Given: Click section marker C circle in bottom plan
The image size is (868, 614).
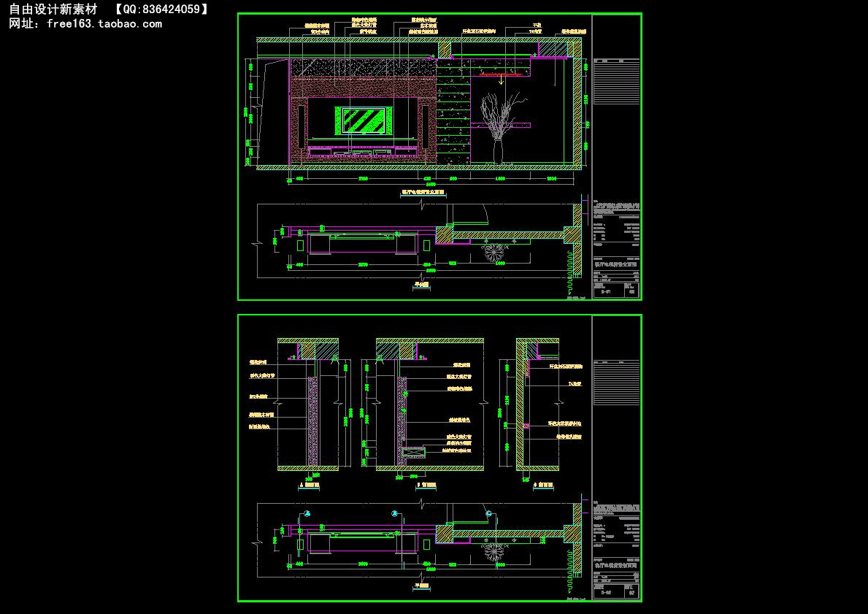Looking at the screenshot, I should click(489, 514).
